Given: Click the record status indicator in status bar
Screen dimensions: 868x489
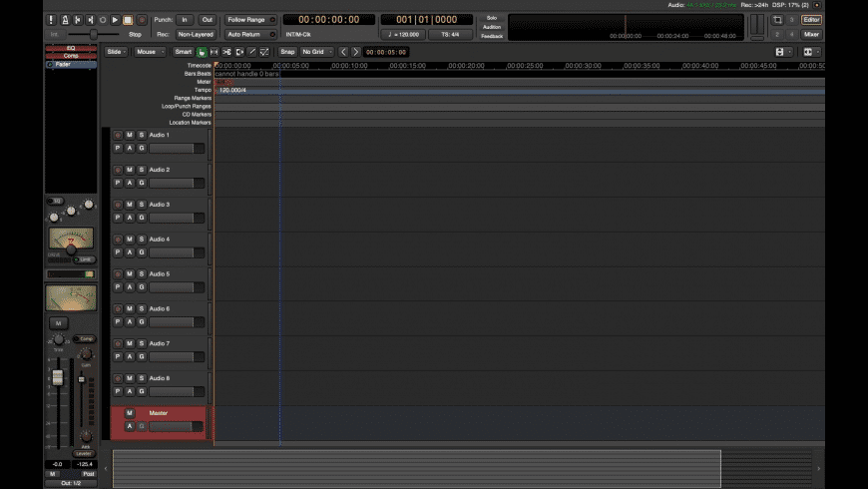Looking at the screenshot, I should point(816,5).
